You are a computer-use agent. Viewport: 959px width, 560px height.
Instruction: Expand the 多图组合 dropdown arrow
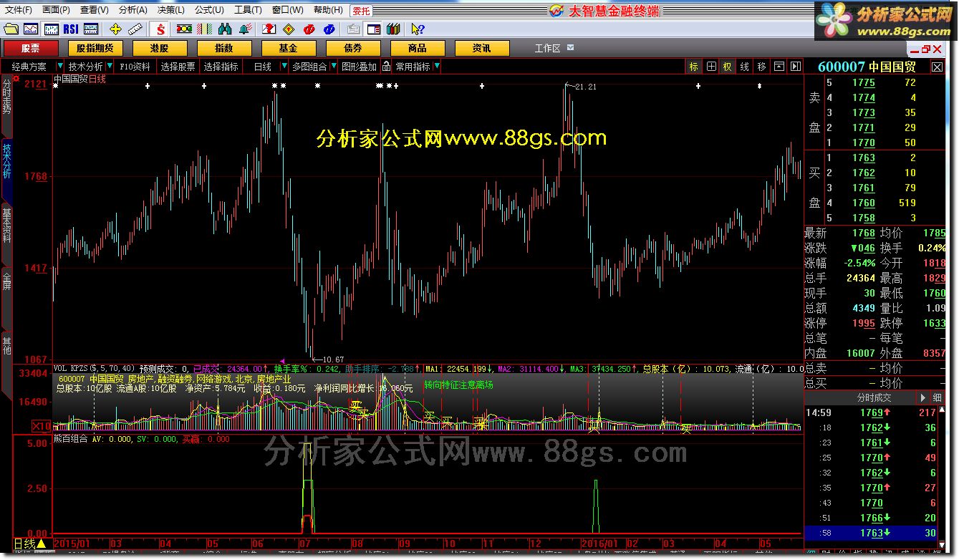(x=333, y=67)
